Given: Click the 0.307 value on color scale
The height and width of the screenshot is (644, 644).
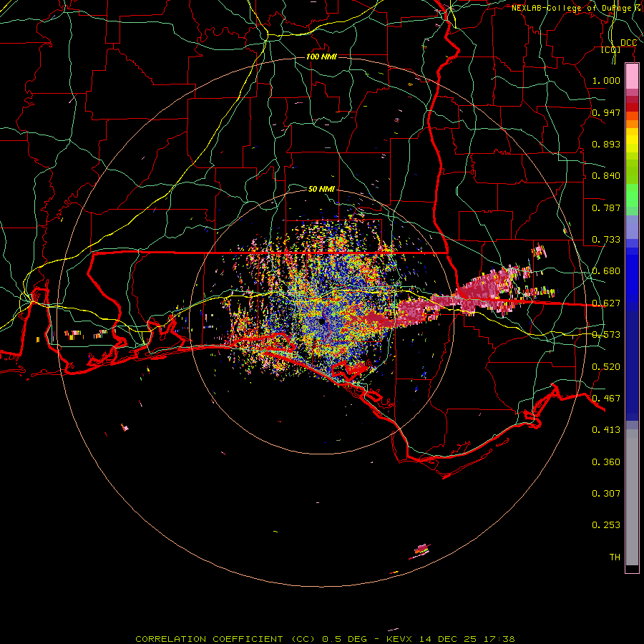Looking at the screenshot, I should (606, 494).
